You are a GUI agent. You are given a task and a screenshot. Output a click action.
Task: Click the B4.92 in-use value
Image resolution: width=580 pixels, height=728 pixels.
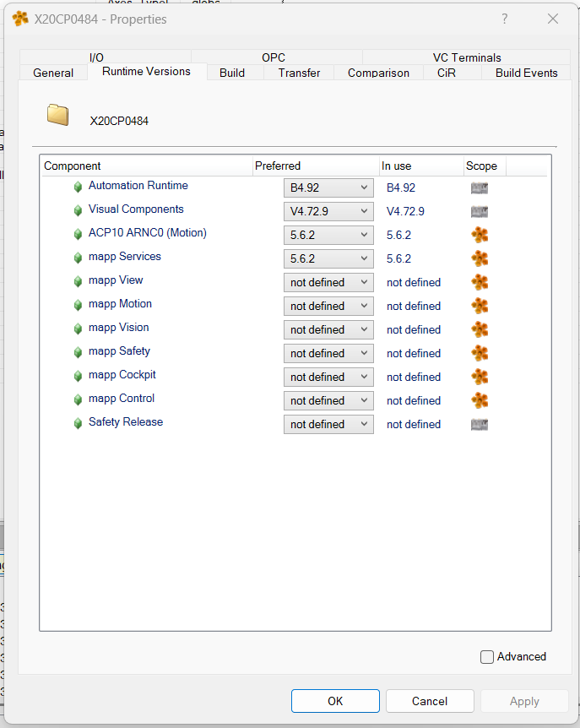401,188
